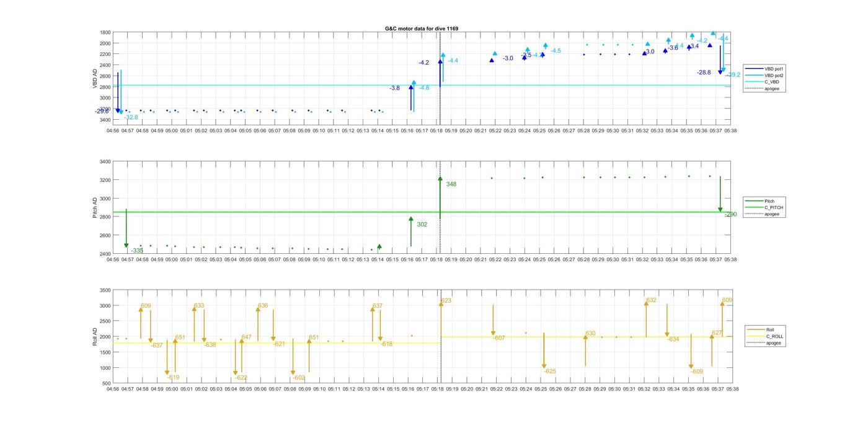The width and height of the screenshot is (868, 430).
Task: Click the '632' roll data label
Action: [x=651, y=300]
